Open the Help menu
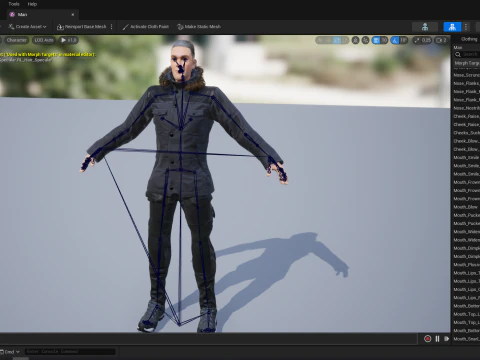Screen dimensions: 480x360 (32, 4)
